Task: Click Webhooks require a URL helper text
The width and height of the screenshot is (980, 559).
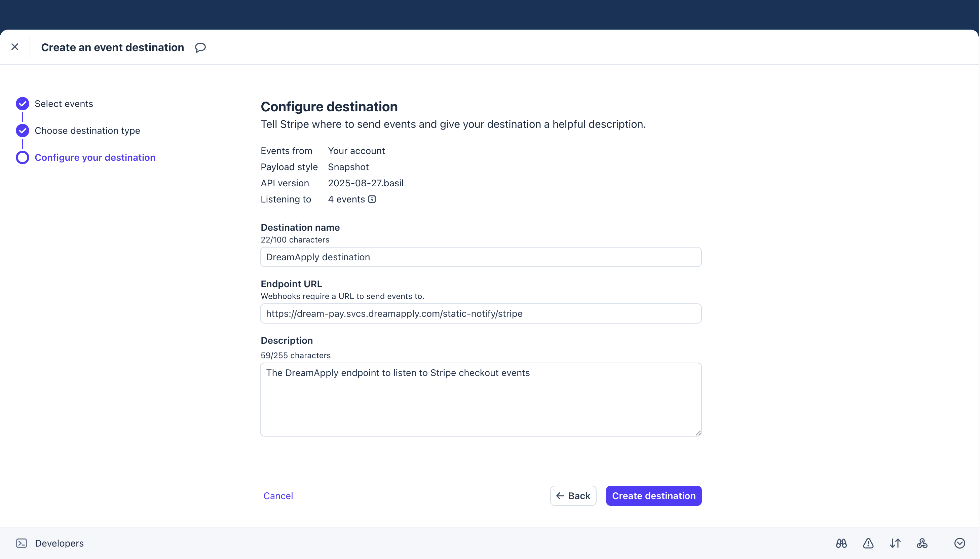Action: [342, 296]
